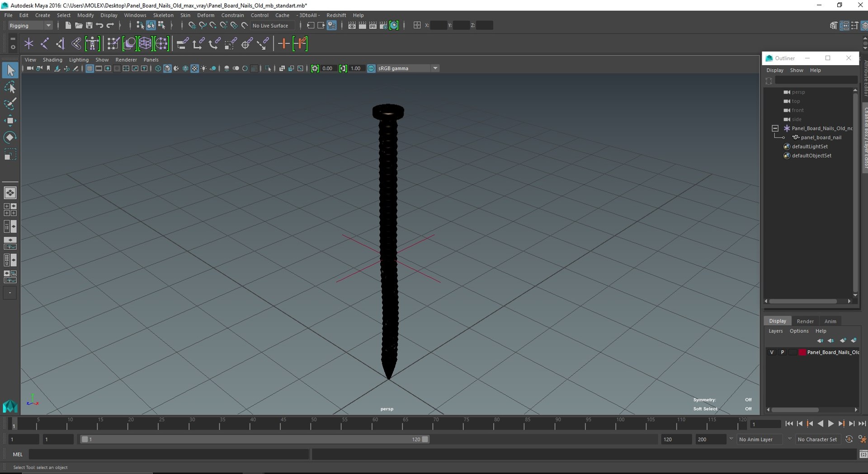Go to start of playback range

pyautogui.click(x=789, y=424)
